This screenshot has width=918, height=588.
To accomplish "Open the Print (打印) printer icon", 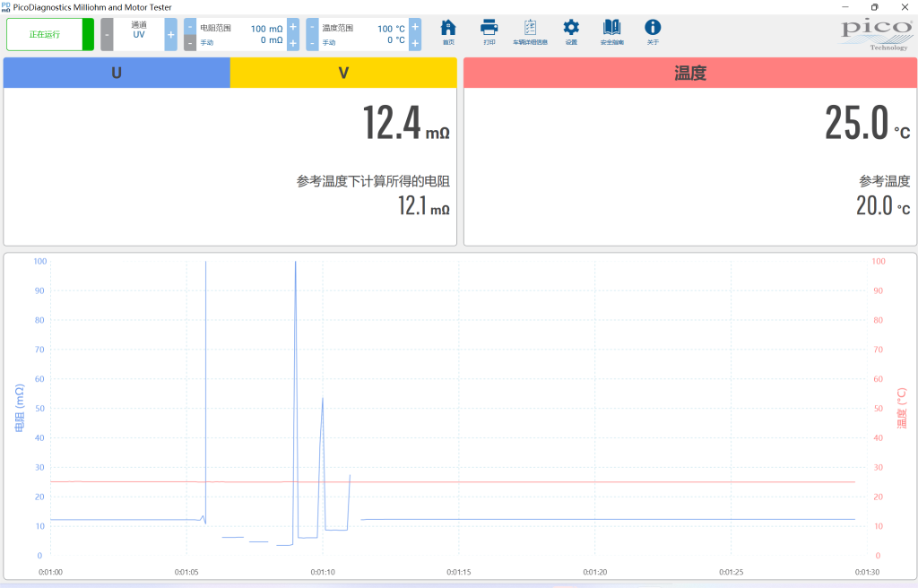I will click(489, 32).
